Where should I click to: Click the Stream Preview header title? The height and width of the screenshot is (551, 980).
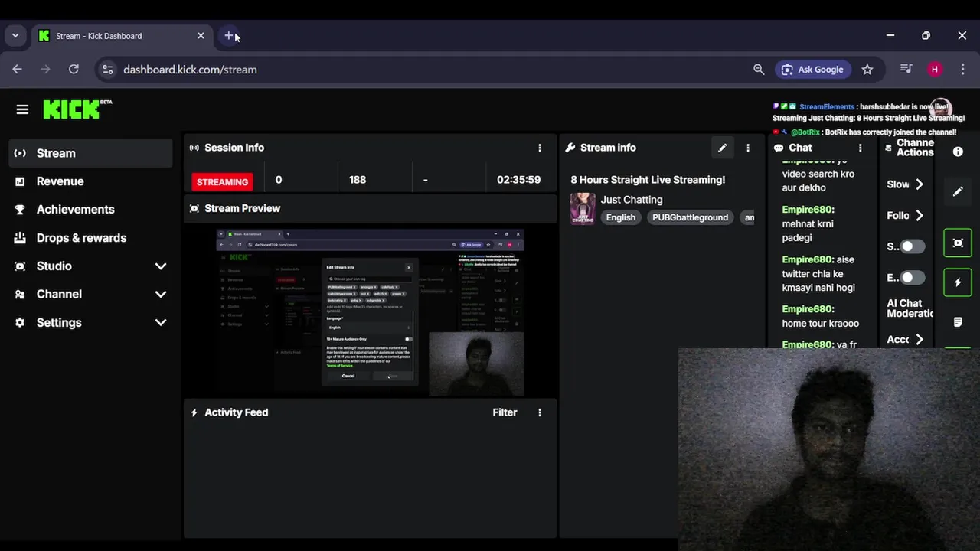pyautogui.click(x=243, y=208)
